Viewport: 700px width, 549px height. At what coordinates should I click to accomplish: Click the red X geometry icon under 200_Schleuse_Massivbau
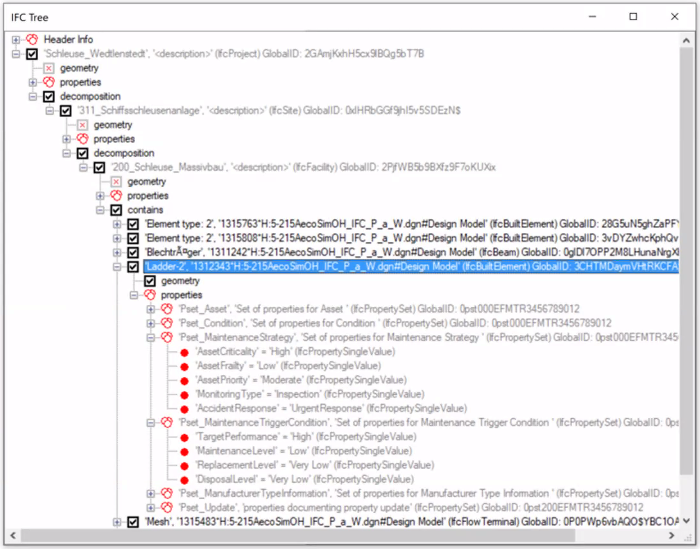[116, 181]
